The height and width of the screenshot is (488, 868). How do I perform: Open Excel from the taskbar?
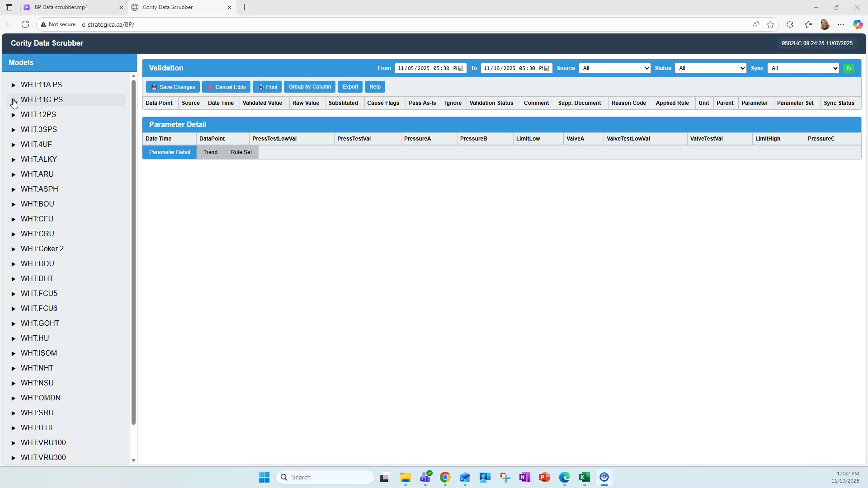click(x=584, y=478)
